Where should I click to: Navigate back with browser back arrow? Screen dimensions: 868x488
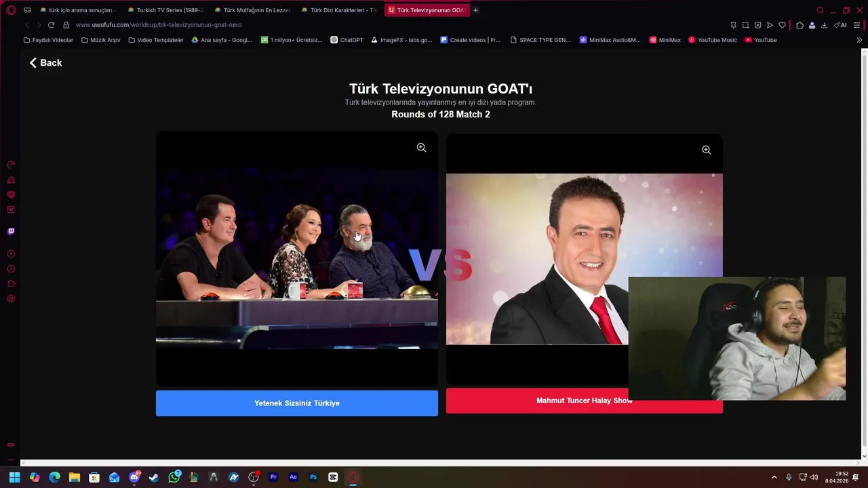click(27, 25)
